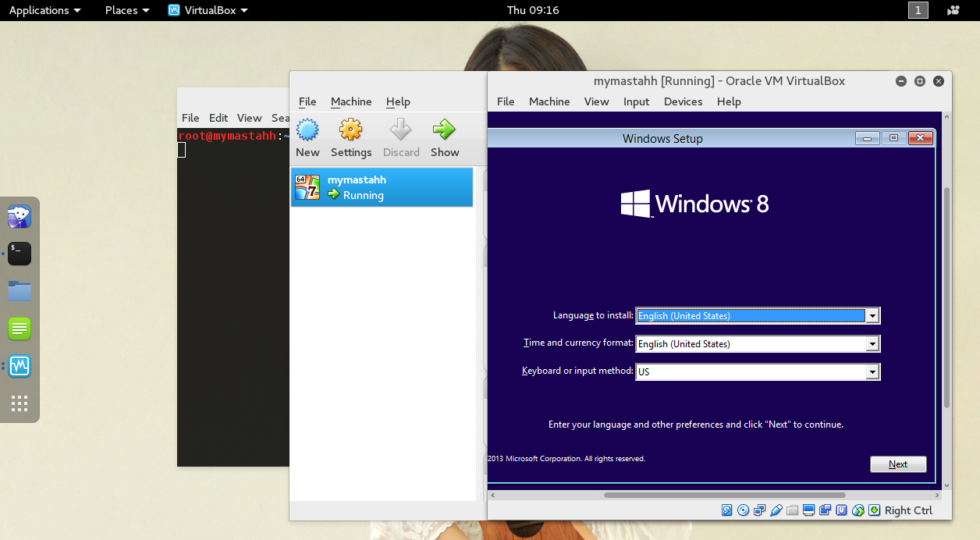980x540 pixels.
Task: Click Next in Windows Setup
Action: point(898,464)
